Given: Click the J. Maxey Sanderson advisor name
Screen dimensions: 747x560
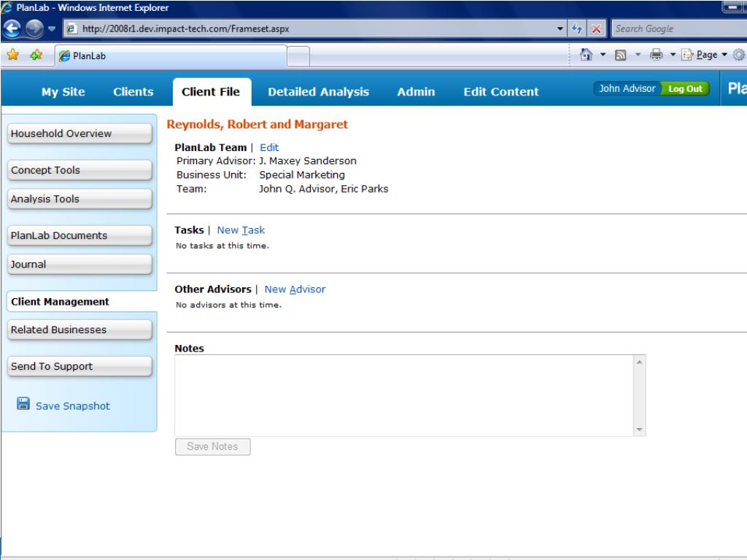Looking at the screenshot, I should click(x=308, y=161).
